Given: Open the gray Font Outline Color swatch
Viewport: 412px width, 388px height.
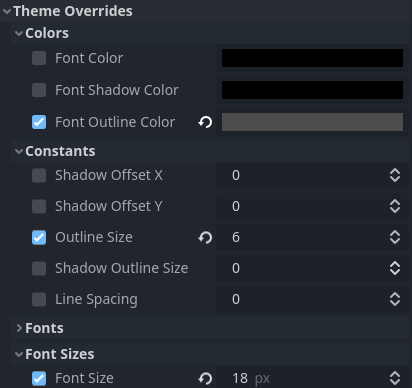Looking at the screenshot, I should coord(312,122).
